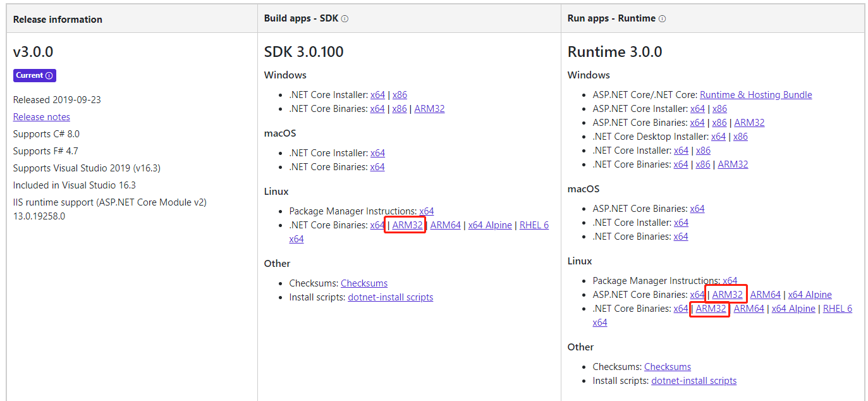Select the Released 2019-09-23 text
The height and width of the screenshot is (401, 868).
(x=57, y=100)
